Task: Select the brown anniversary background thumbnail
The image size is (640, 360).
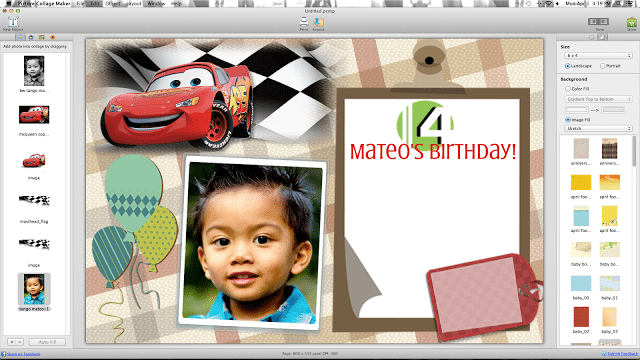Action: click(609, 148)
